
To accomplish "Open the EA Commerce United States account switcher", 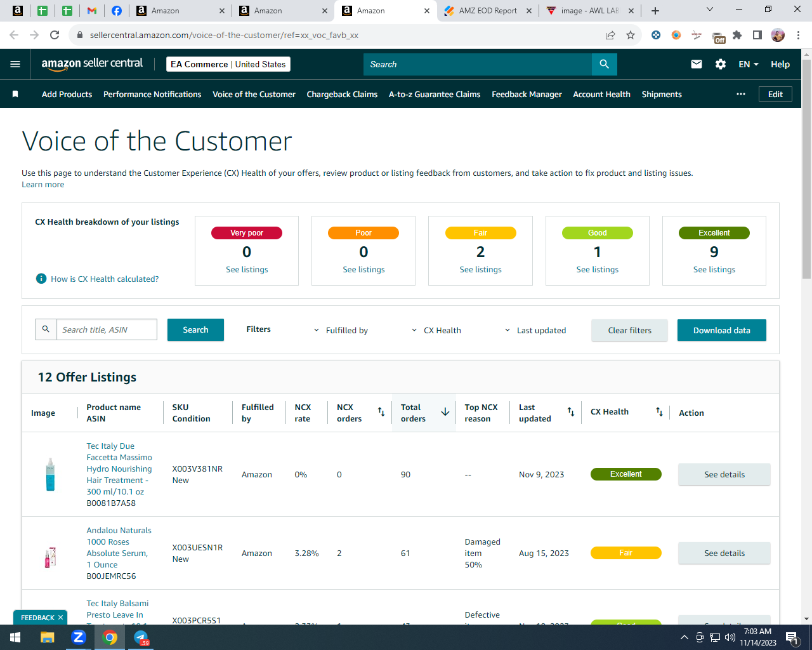I will click(x=228, y=64).
